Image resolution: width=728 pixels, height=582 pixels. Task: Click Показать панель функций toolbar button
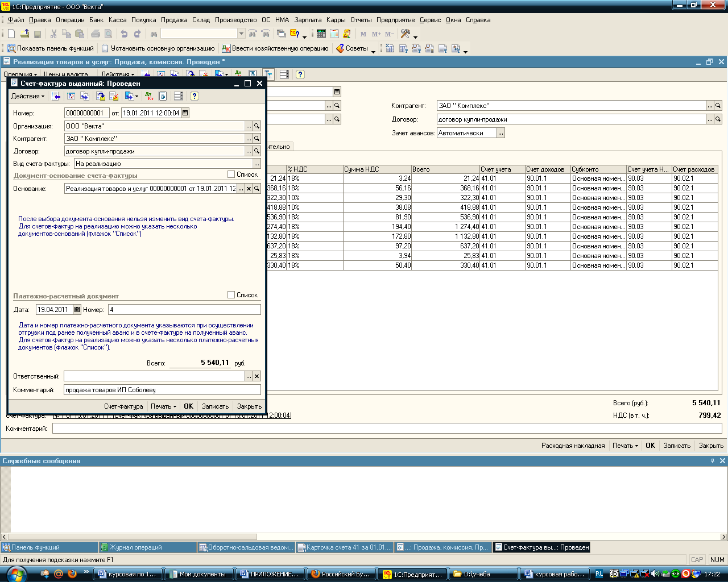click(51, 48)
